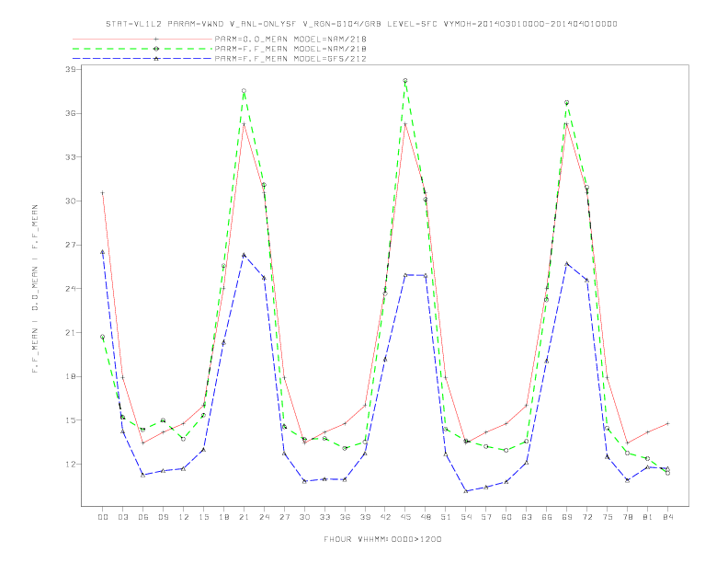Click x-axis hour label 66
The width and height of the screenshot is (728, 563).
point(547,517)
